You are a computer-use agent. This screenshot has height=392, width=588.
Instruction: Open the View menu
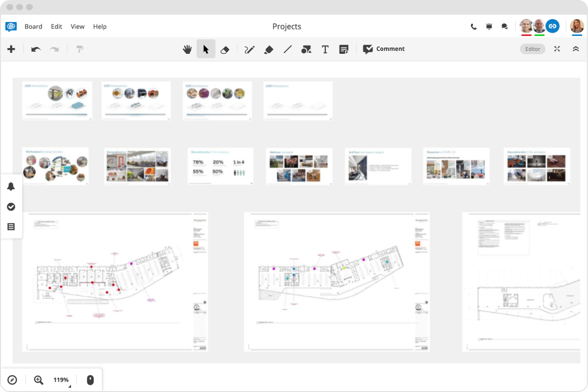pos(77,26)
